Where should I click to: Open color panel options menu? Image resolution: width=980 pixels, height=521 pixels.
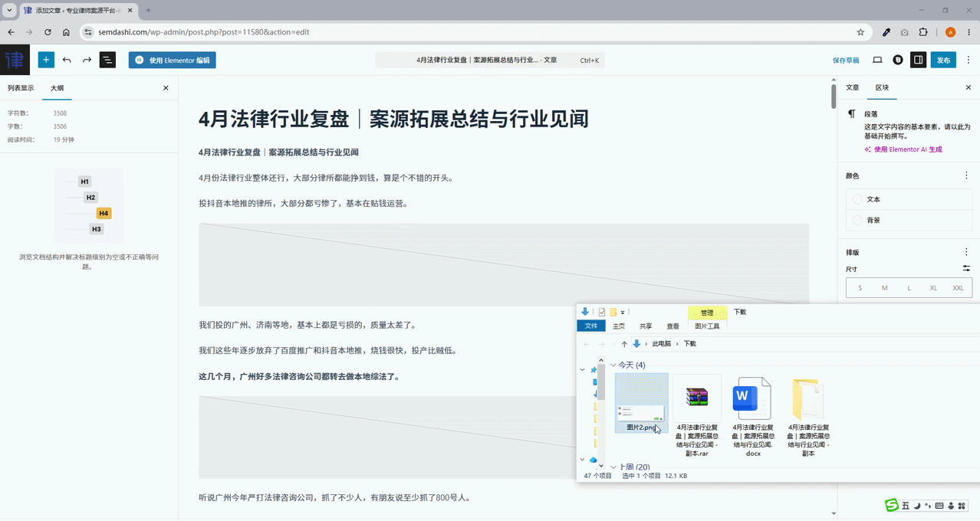(966, 175)
